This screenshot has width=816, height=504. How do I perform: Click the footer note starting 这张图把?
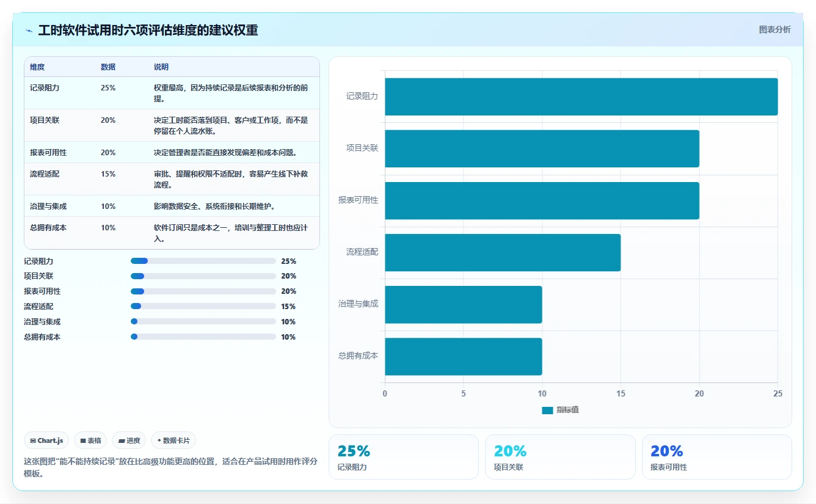point(170,468)
